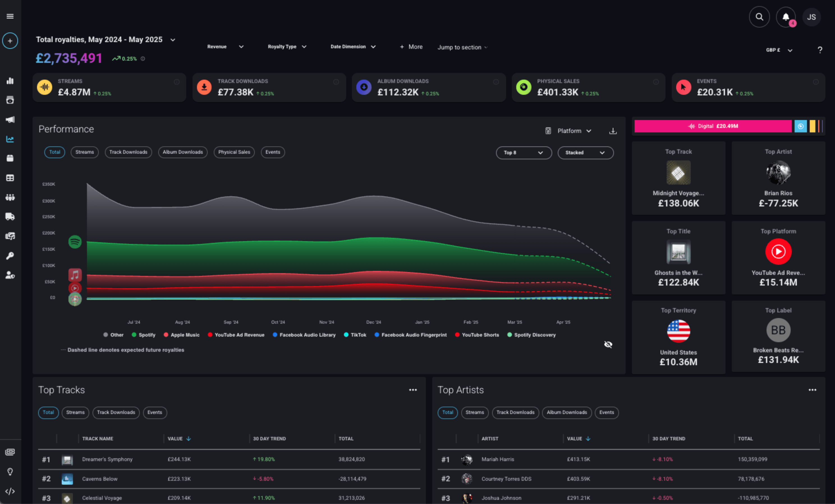Click the pink Digital £20.49M bar segment
This screenshot has height=504, width=835.
(713, 126)
